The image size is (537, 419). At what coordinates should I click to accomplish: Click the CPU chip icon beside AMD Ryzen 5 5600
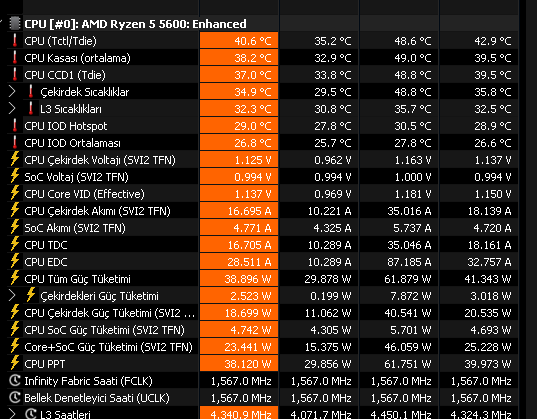(15, 24)
